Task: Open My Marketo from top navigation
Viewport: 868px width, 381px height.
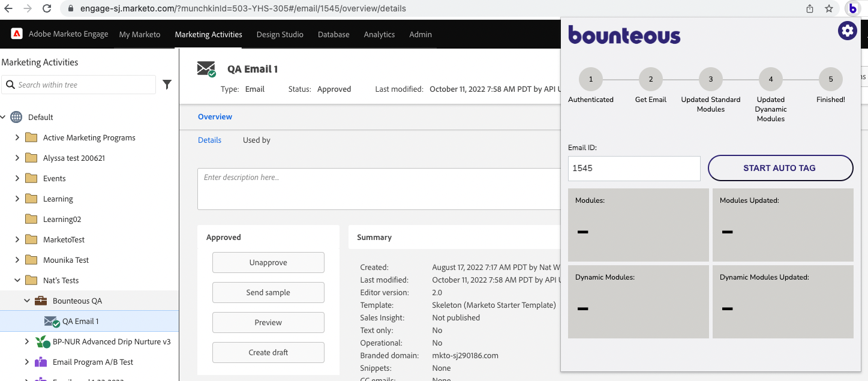Action: click(x=140, y=34)
